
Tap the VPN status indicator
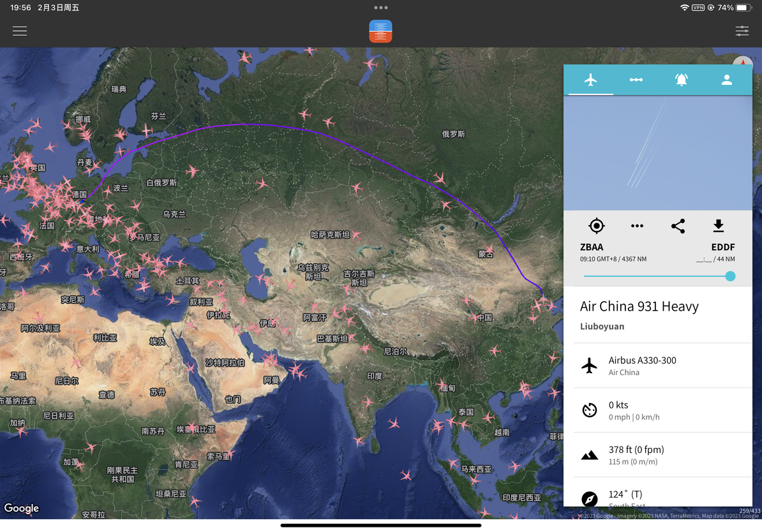coord(698,8)
